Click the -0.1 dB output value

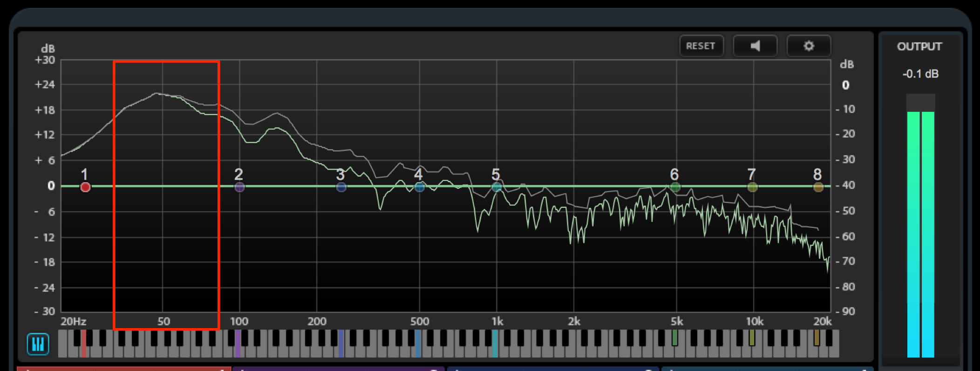point(920,74)
